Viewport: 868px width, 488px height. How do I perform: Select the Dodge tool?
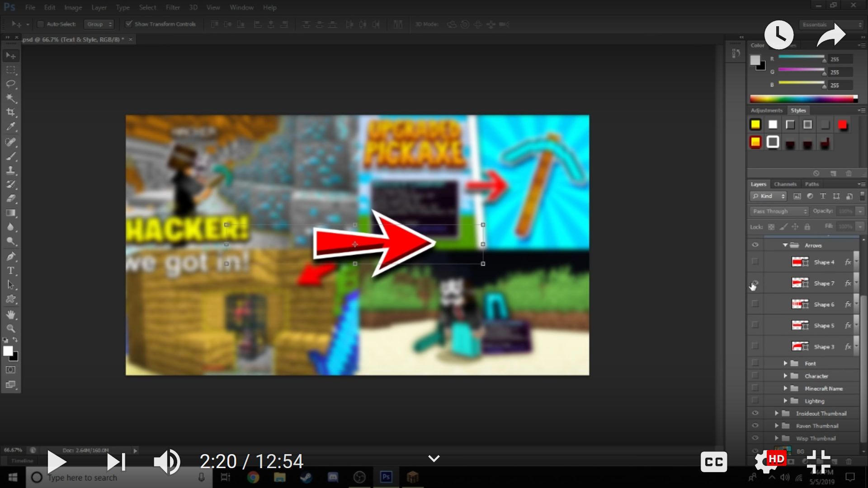pyautogui.click(x=11, y=241)
